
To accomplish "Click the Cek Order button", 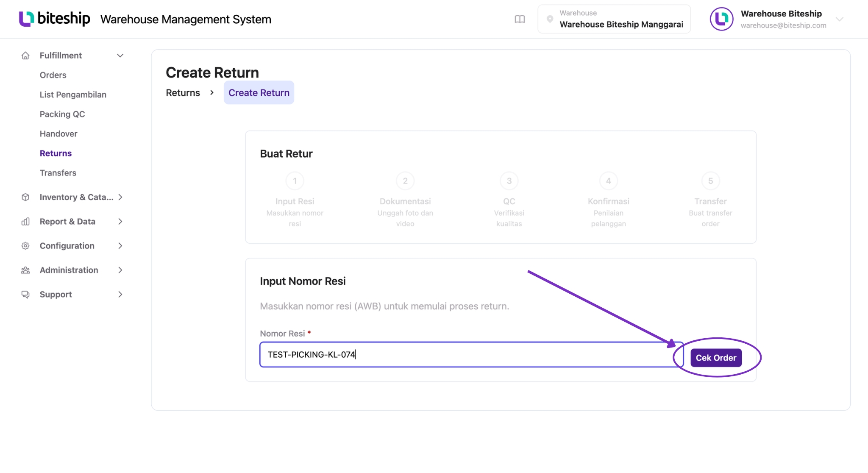I will click(x=716, y=358).
